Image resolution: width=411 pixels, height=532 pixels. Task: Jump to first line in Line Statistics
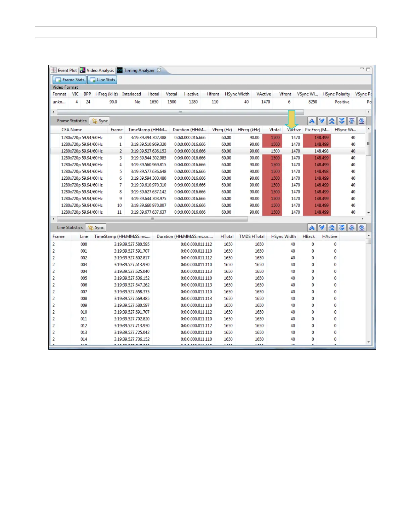tap(352, 228)
